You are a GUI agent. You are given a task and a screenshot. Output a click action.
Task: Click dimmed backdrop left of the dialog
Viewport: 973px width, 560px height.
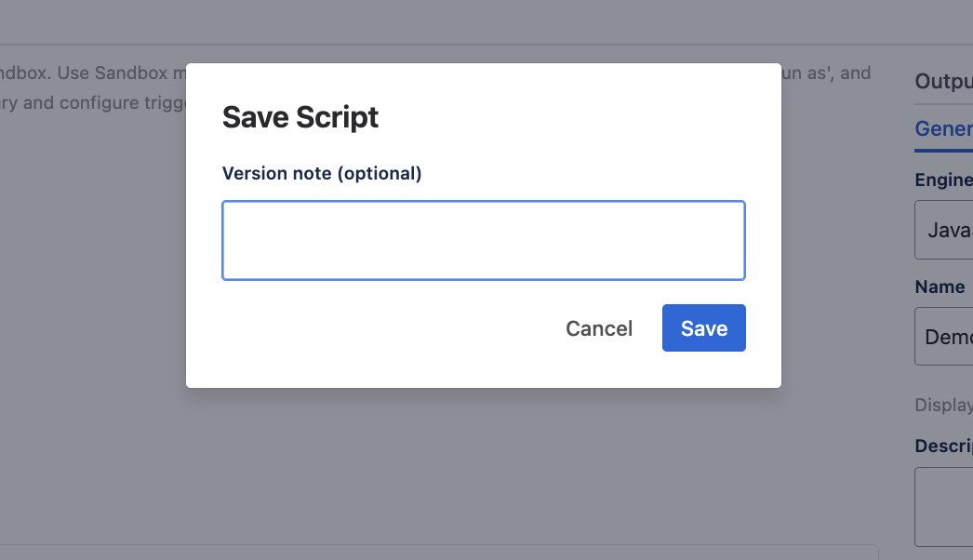click(x=93, y=279)
